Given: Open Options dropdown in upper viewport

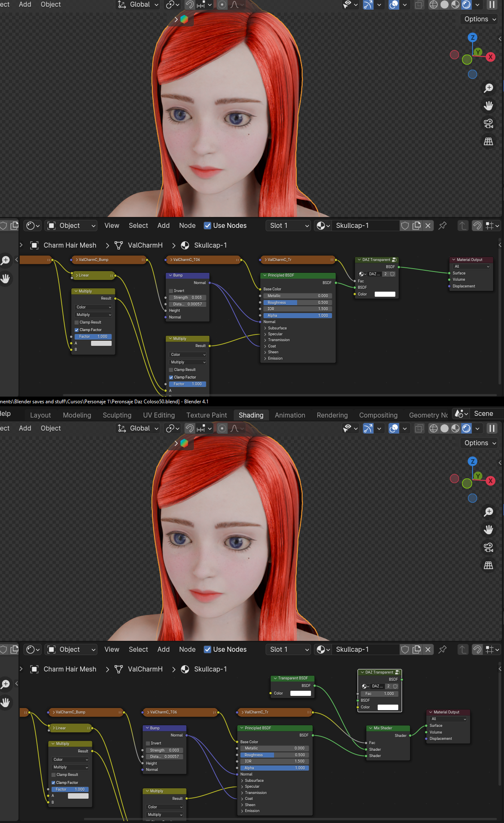Looking at the screenshot, I should (x=480, y=19).
